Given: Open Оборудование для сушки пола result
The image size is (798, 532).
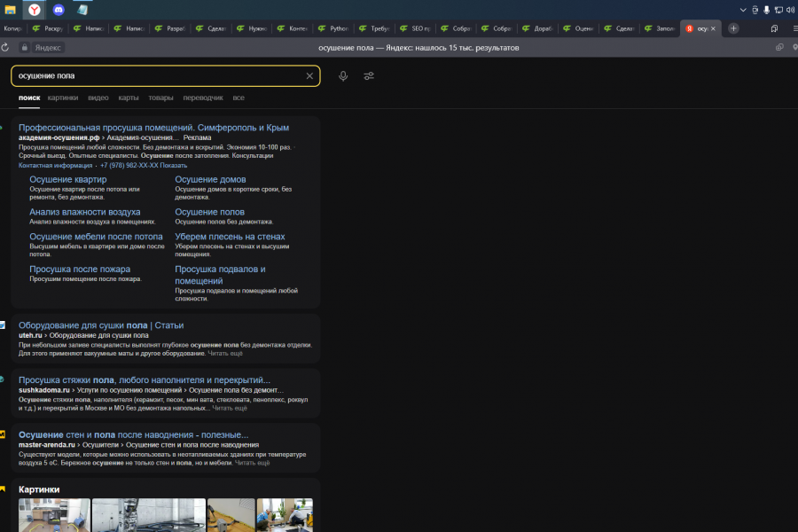Looking at the screenshot, I should click(x=101, y=325).
